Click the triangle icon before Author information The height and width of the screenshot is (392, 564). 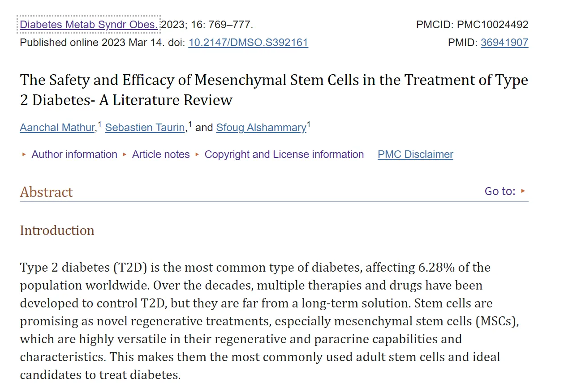(24, 154)
